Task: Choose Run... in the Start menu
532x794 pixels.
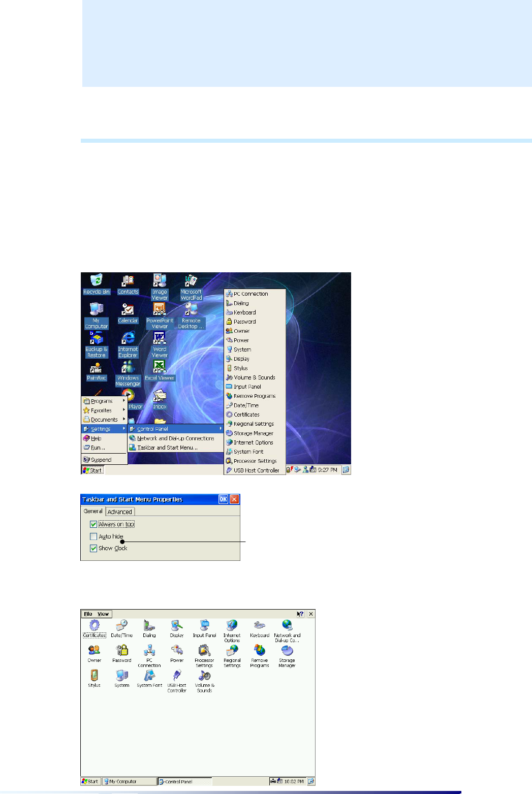Action: pos(104,448)
